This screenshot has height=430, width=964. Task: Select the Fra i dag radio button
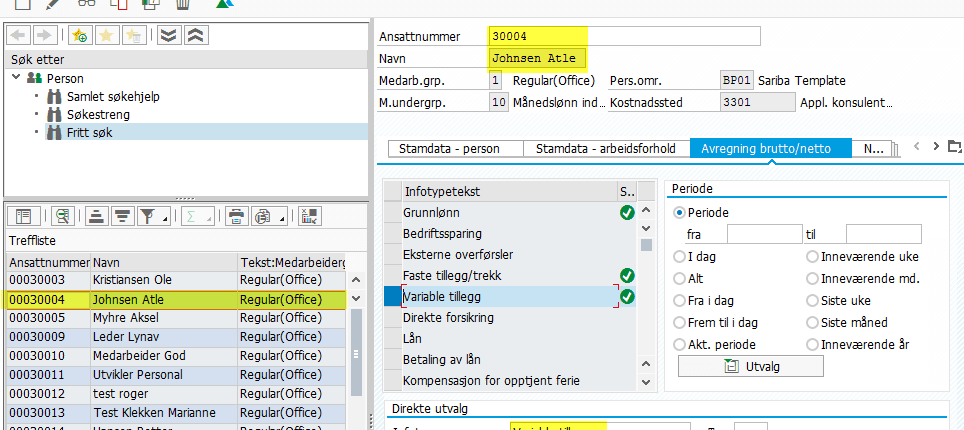point(679,301)
